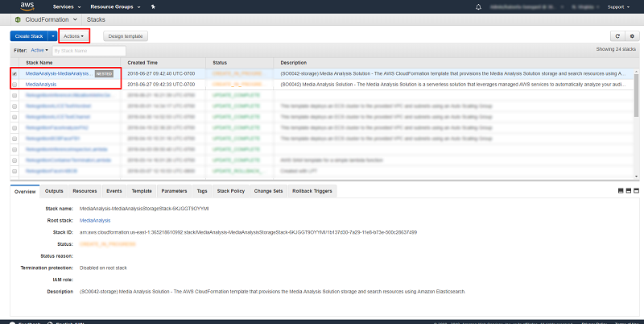This screenshot has width=644, height=324.
Task: Switch to the Resources tab
Action: click(x=85, y=191)
